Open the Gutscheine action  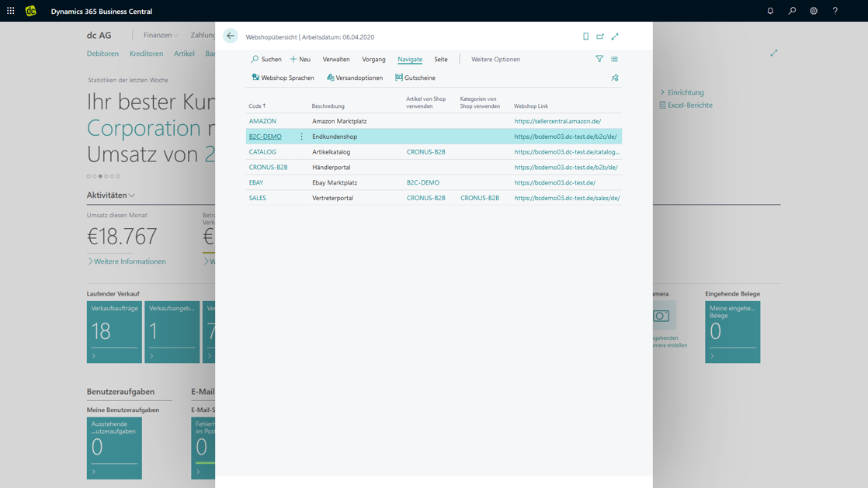coord(415,78)
